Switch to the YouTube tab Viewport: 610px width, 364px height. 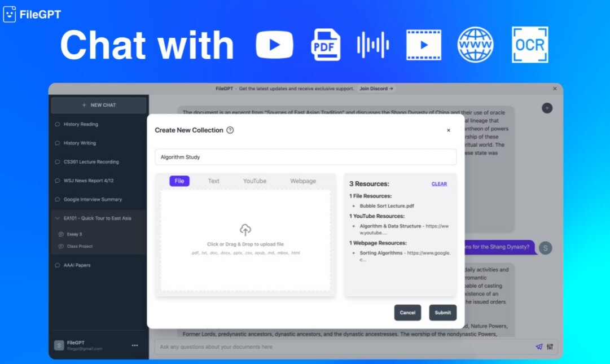255,181
